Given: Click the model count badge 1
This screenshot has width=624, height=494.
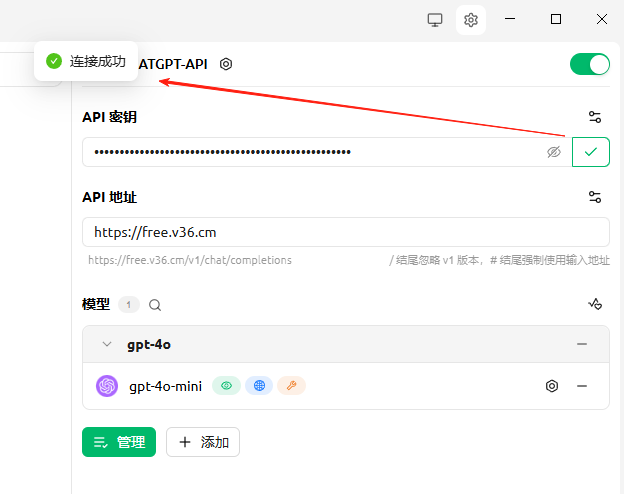Looking at the screenshot, I should [x=129, y=305].
